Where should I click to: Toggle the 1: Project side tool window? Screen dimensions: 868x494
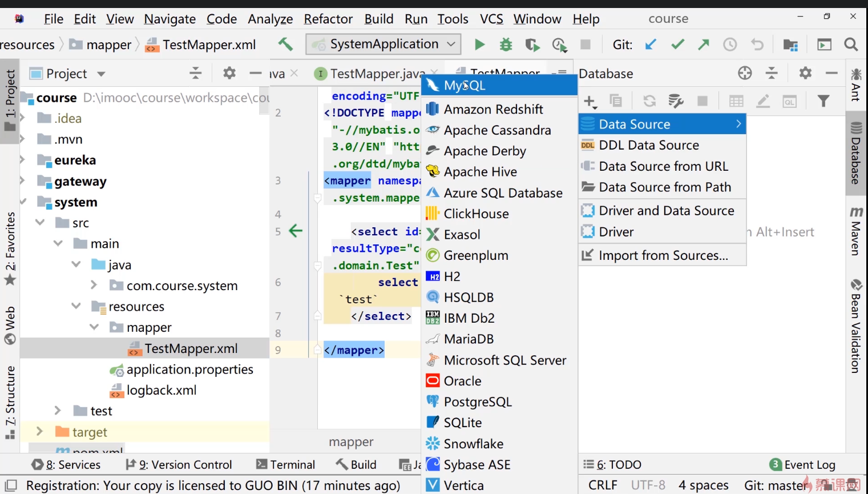[10, 100]
